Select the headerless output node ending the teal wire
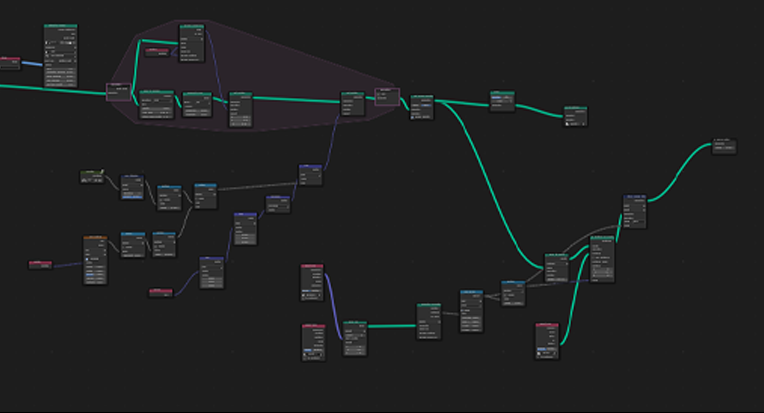This screenshot has width=764, height=413. [724, 146]
